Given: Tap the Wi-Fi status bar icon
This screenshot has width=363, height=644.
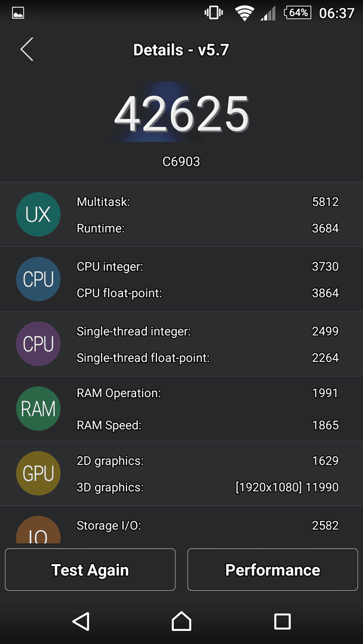Looking at the screenshot, I should click(244, 13).
